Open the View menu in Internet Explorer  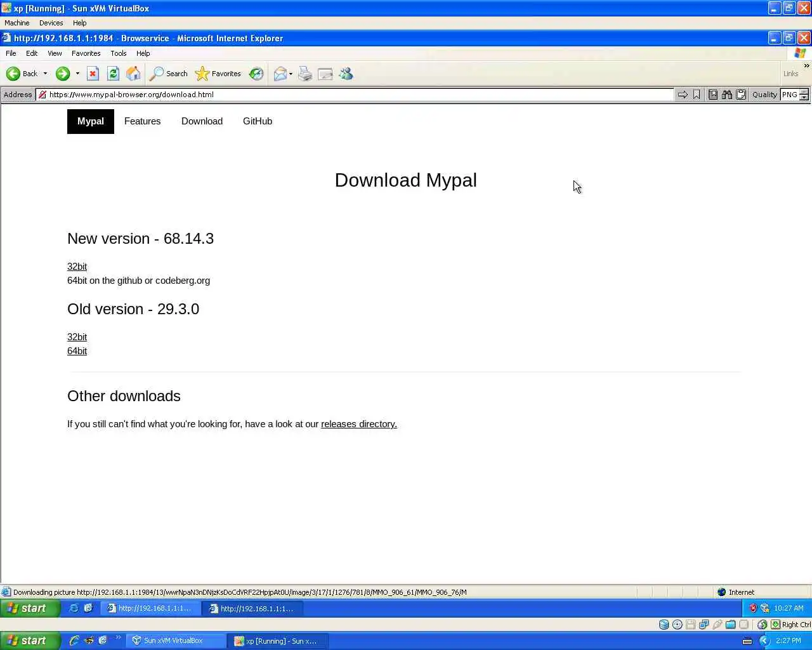(55, 53)
